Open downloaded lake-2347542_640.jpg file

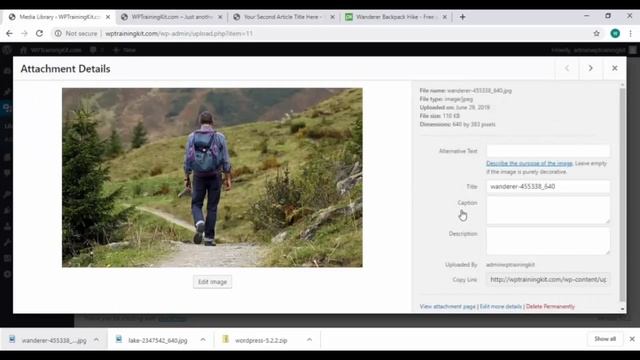click(152, 340)
